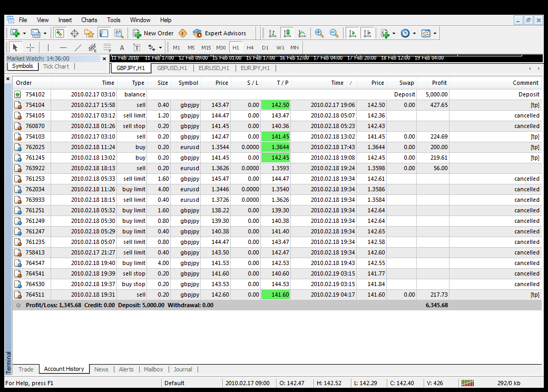Sort history by the Profit column header
The image size is (548, 392).
439,83
